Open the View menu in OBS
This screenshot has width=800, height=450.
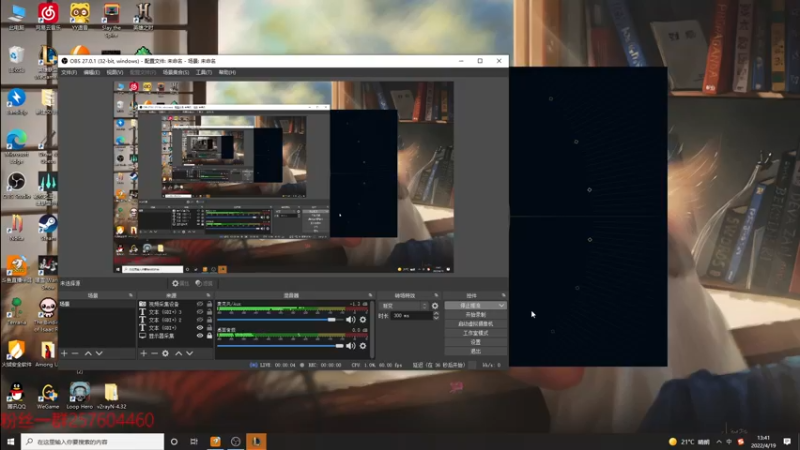[x=115, y=72]
